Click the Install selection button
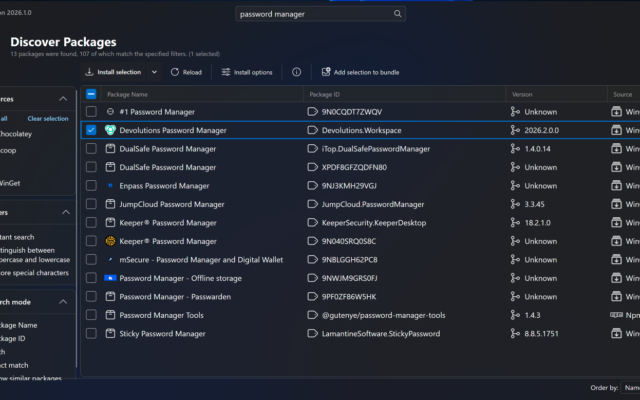This screenshot has width=640, height=400. pyautogui.click(x=113, y=72)
